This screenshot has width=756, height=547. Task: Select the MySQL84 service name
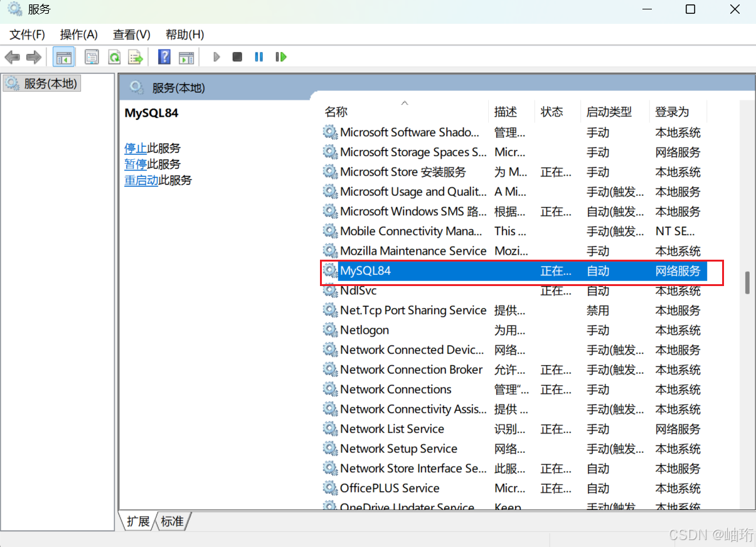point(365,271)
